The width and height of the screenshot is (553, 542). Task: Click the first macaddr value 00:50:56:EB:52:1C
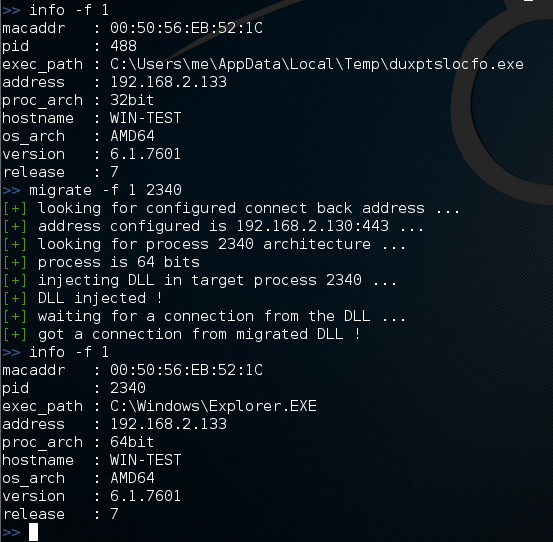tap(186, 28)
